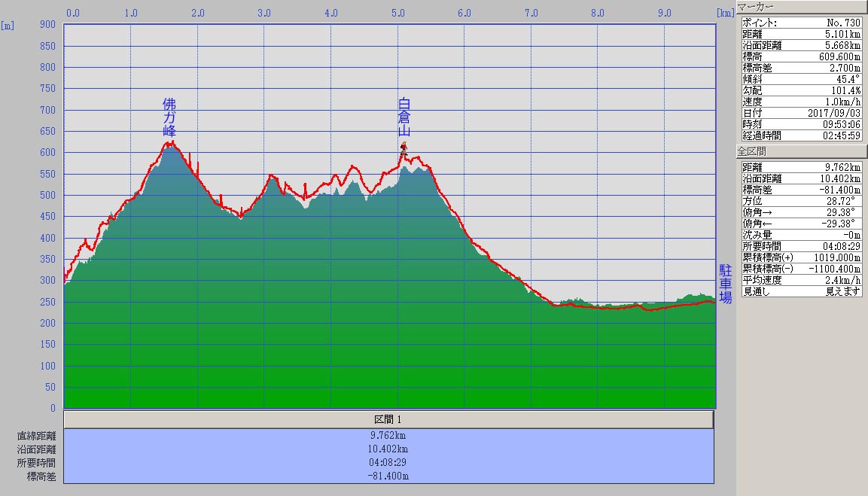Click the hiker marker icon on the profile
868x496 pixels.
(404, 148)
